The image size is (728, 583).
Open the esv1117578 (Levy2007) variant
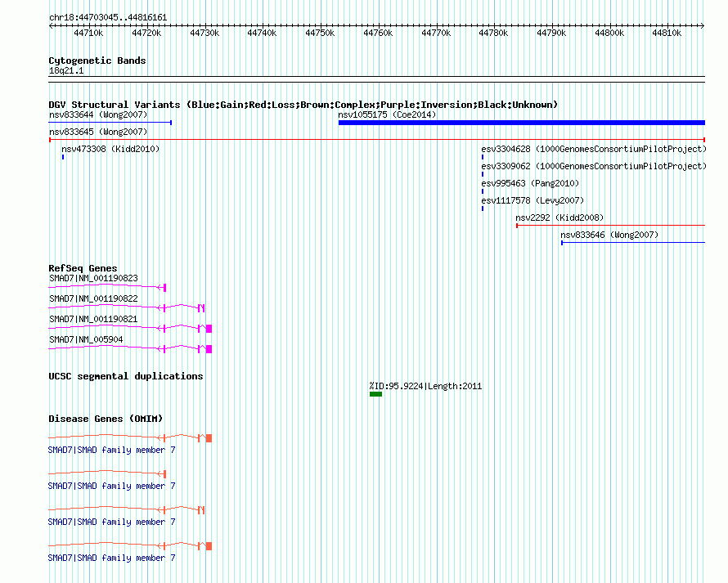pos(533,200)
